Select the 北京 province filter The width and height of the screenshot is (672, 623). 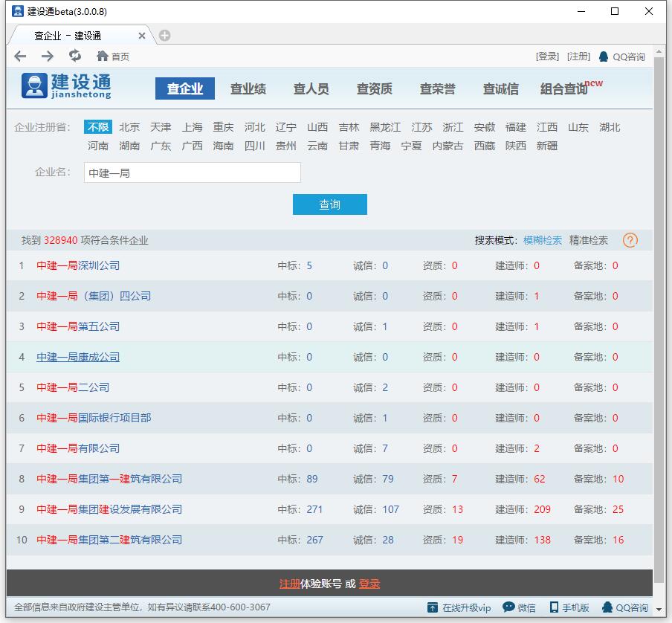[x=129, y=127]
